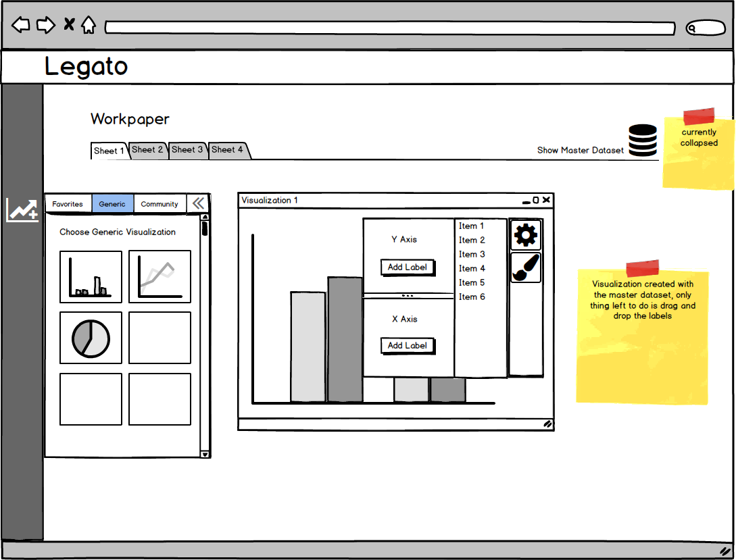Maximize the Visualization 1 window
The width and height of the screenshot is (736, 560).
coord(535,200)
